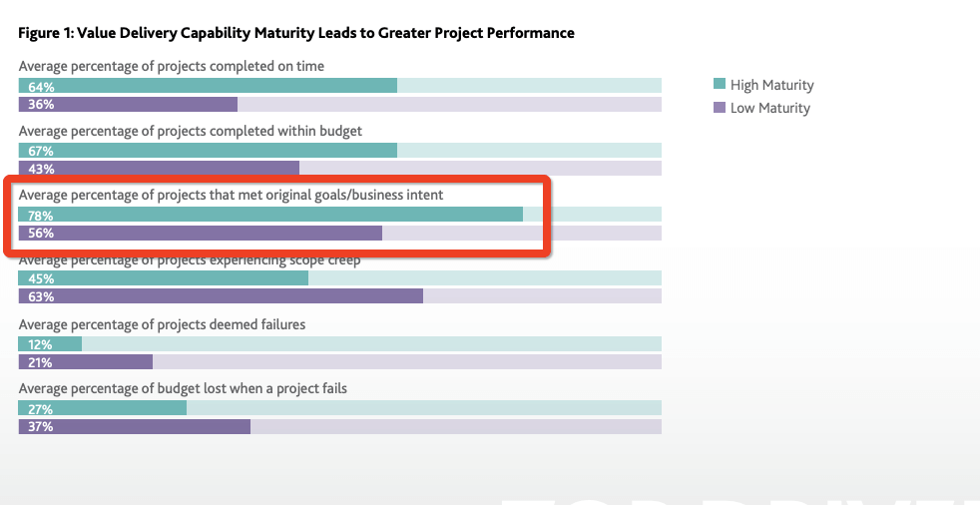Select the 45% scope creep bar
The image size is (980, 505).
point(164,278)
